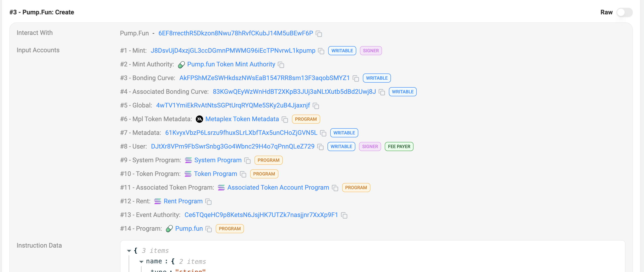Copy the Event Authority address
Image resolution: width=644 pixels, height=272 pixels.
point(344,215)
